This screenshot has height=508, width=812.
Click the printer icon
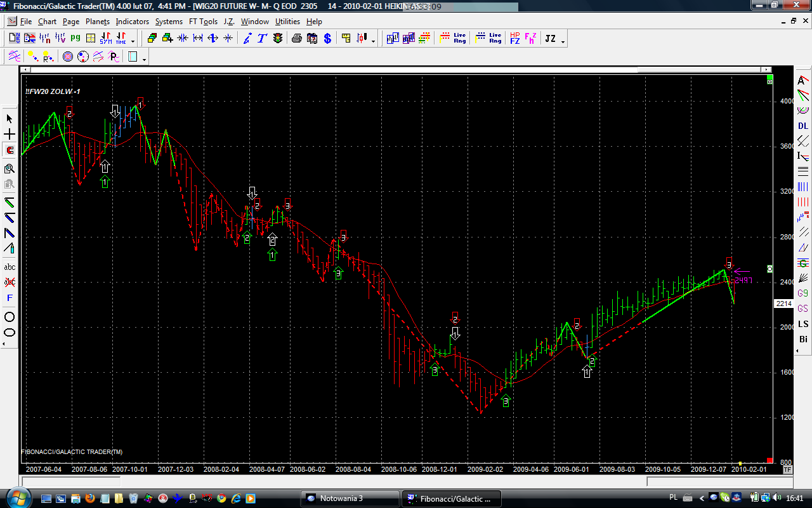click(296, 39)
